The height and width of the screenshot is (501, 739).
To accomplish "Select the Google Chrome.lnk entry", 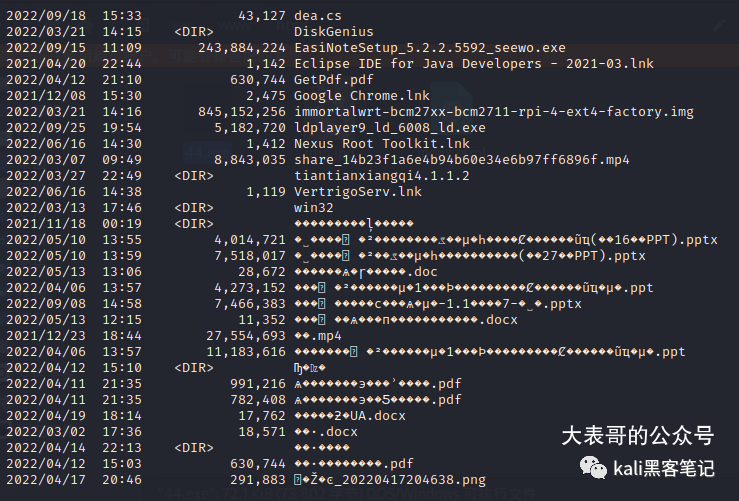I will (361, 96).
